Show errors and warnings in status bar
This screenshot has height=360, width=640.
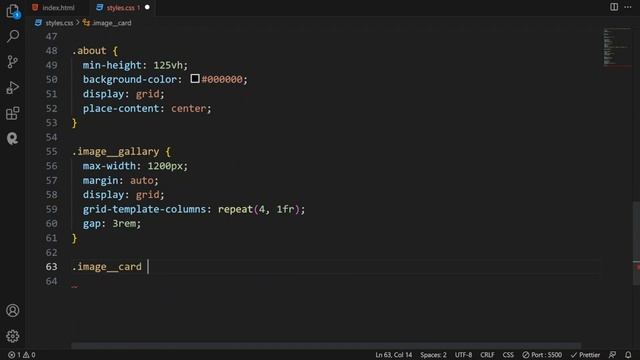(x=22, y=355)
